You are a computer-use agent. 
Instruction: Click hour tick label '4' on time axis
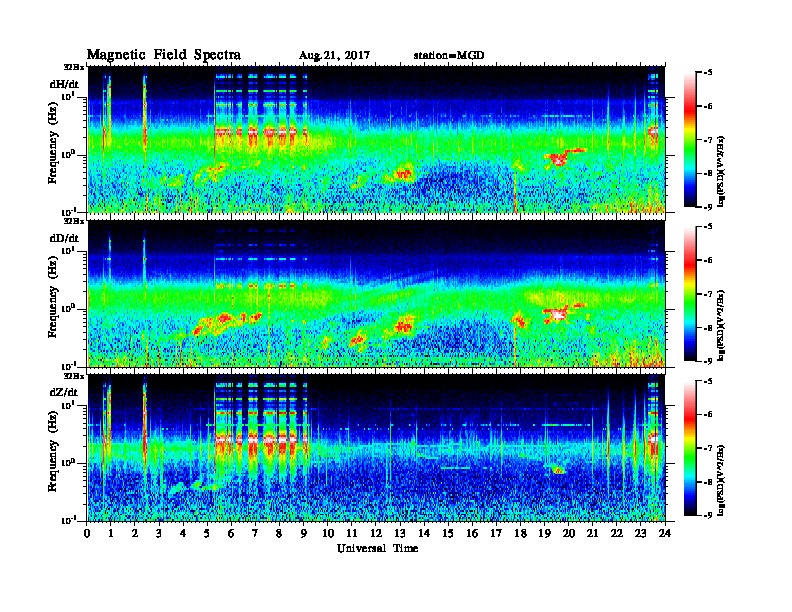coord(183,533)
